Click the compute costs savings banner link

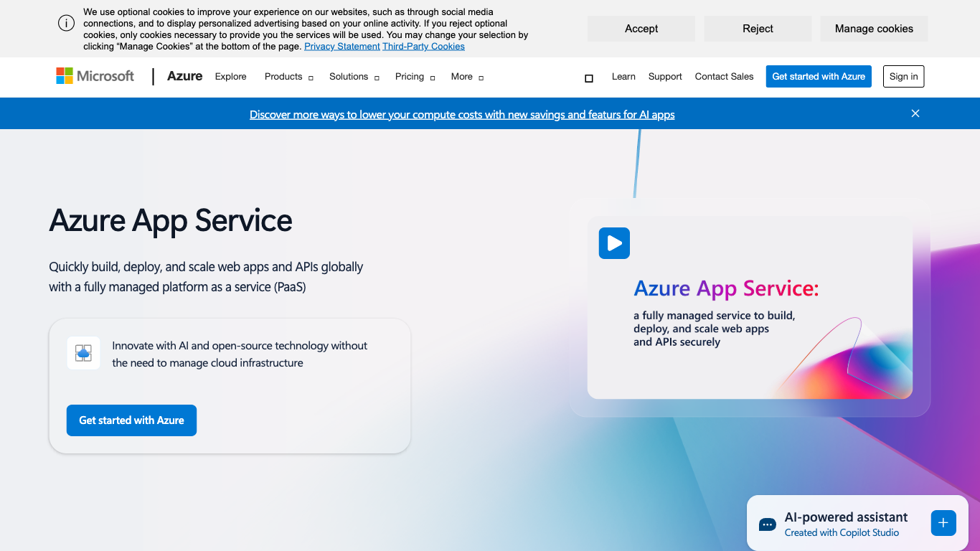coord(462,114)
